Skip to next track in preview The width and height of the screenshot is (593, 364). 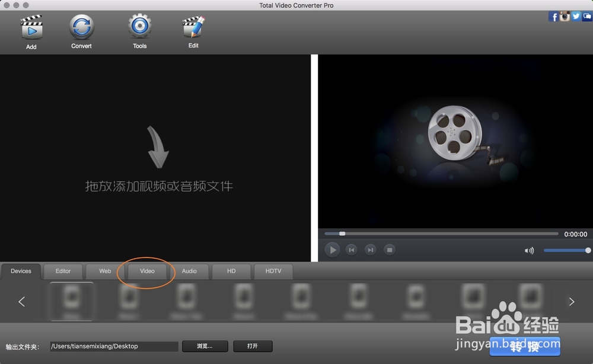(370, 250)
